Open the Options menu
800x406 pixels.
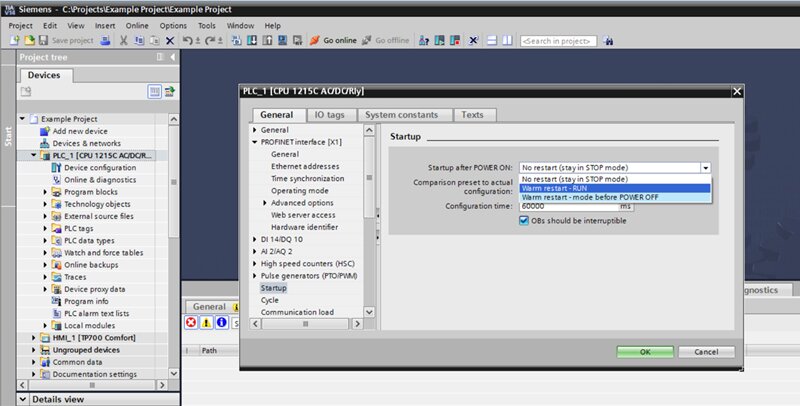click(x=173, y=26)
